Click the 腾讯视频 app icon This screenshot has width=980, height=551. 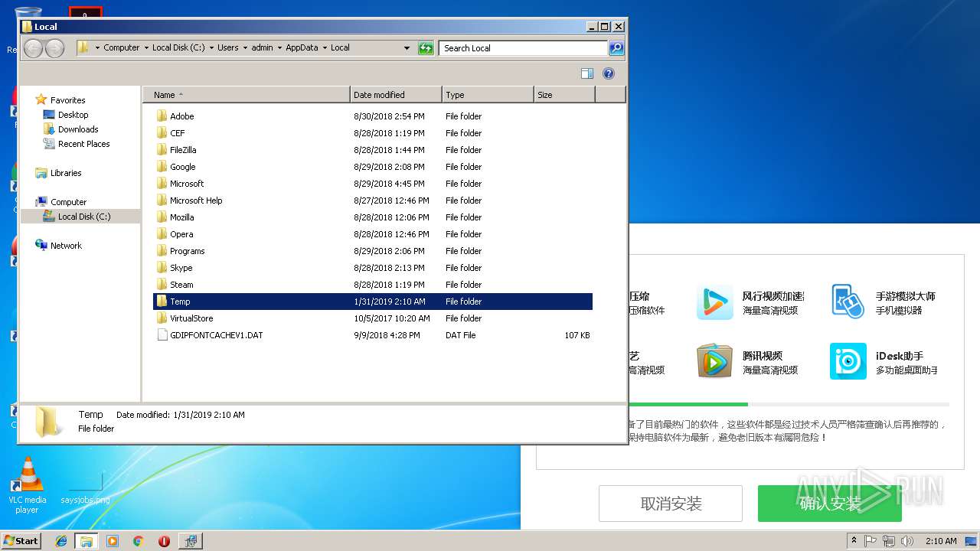point(715,361)
